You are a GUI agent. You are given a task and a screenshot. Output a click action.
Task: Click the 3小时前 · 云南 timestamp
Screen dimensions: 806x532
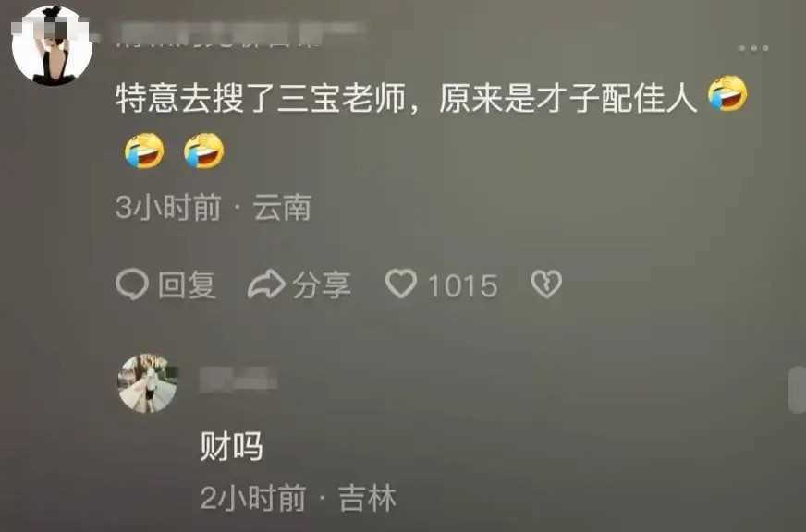pyautogui.click(x=214, y=208)
